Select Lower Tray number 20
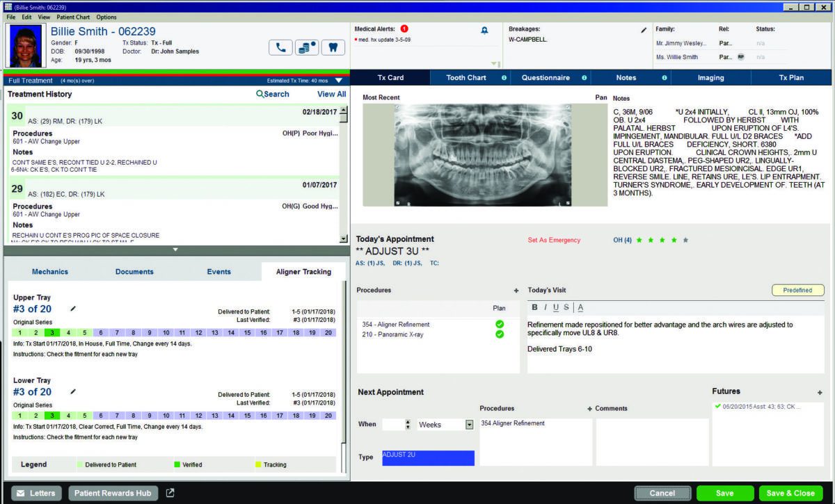The width and height of the screenshot is (835, 504). [x=328, y=415]
